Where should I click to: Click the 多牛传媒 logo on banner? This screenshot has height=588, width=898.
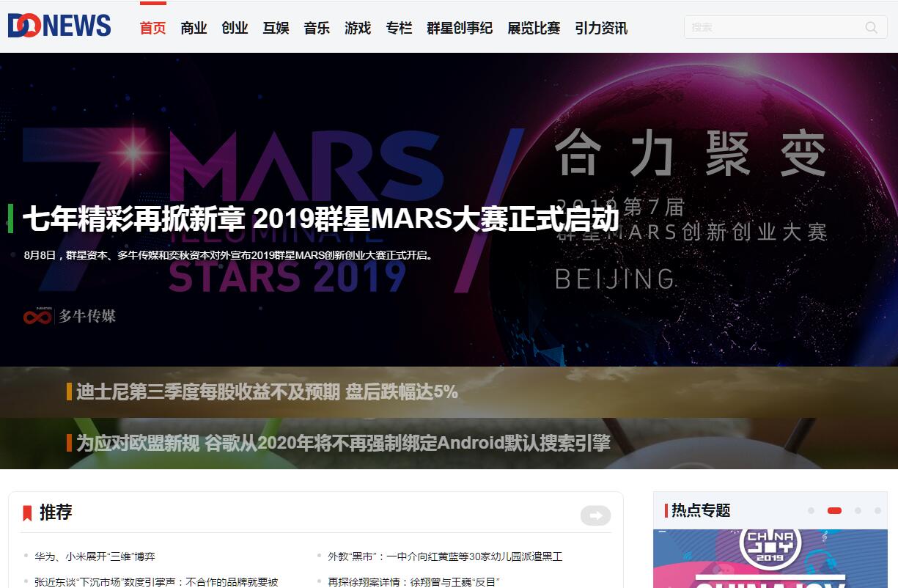[x=70, y=316]
